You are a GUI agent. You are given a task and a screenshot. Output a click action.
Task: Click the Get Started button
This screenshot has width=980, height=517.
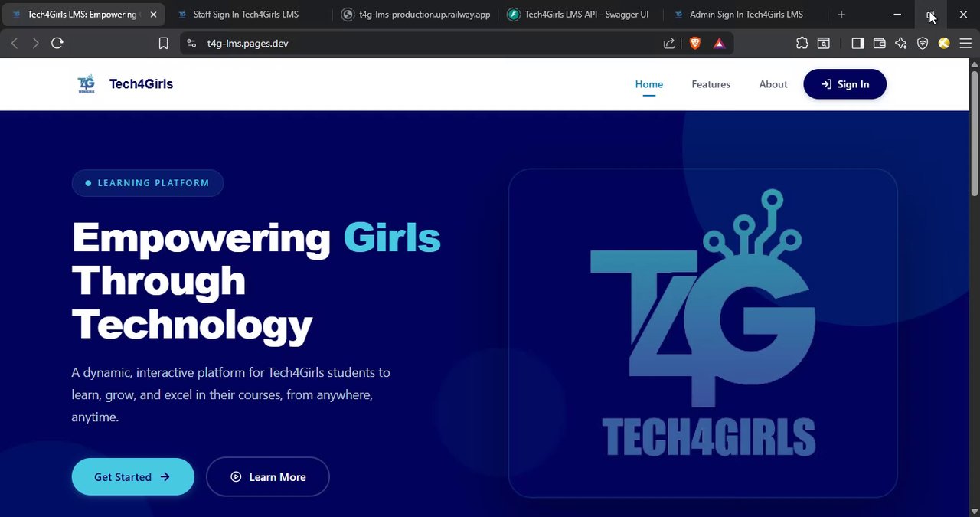click(132, 476)
